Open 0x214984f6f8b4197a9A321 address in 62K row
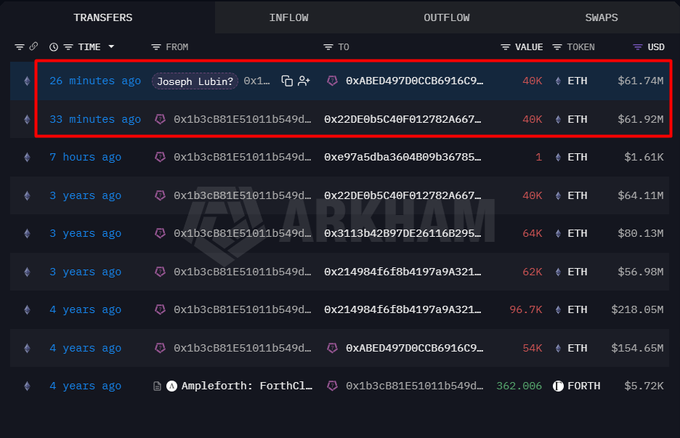Viewport: 680px width, 438px height. (402, 272)
